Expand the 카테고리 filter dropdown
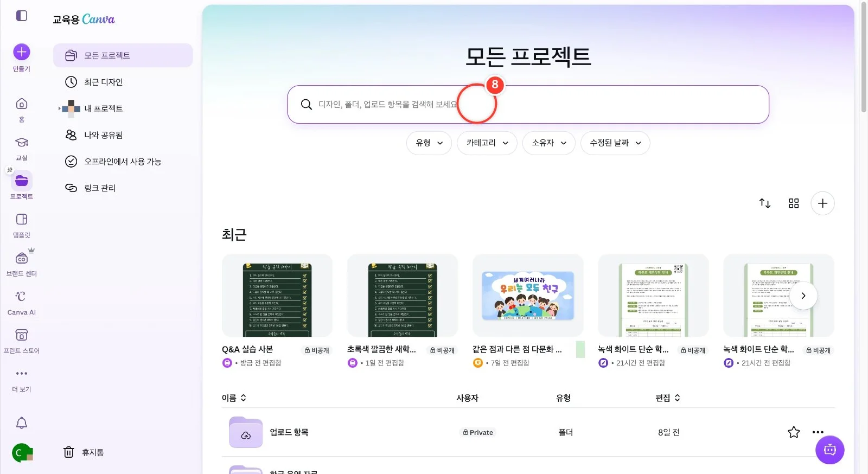Image resolution: width=868 pixels, height=474 pixels. tap(487, 143)
